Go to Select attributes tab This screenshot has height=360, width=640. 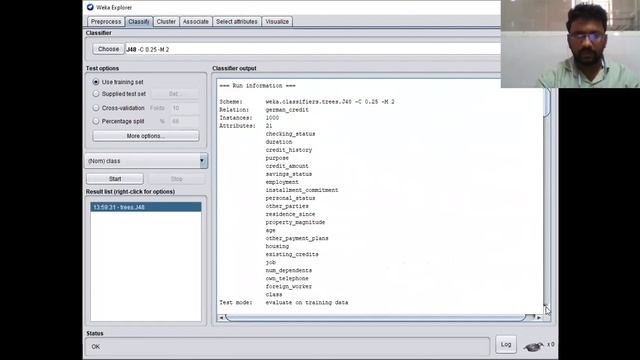pos(237,22)
